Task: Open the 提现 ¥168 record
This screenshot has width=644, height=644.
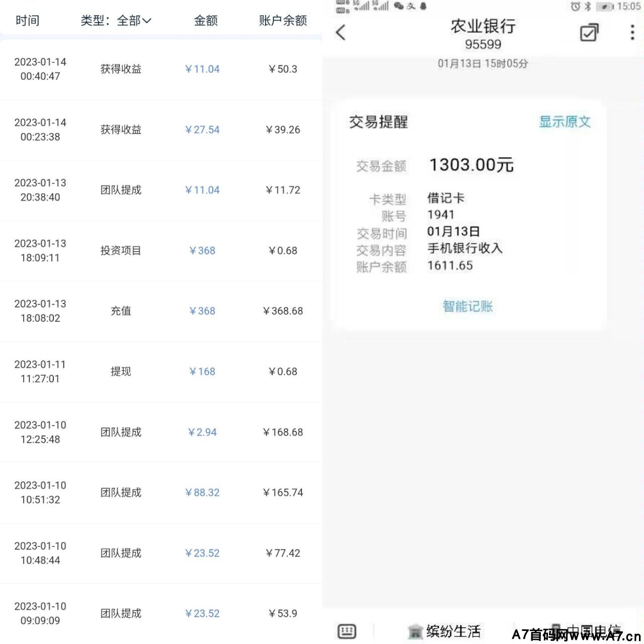Action: [x=161, y=372]
